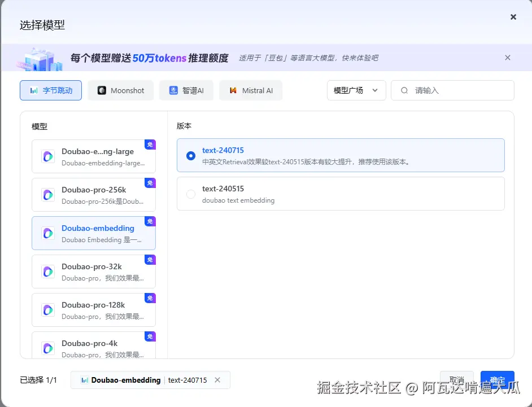
Task: Click the 模型广场 dropdown chevron arrow
Action: click(375, 90)
